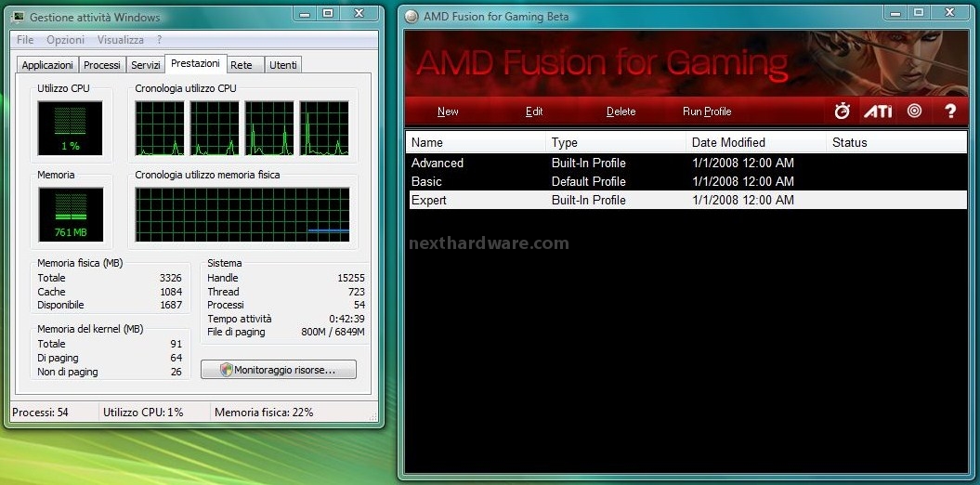Sort by Date Modified column header
Screen dimensions: 980x485
pyautogui.click(x=756, y=142)
